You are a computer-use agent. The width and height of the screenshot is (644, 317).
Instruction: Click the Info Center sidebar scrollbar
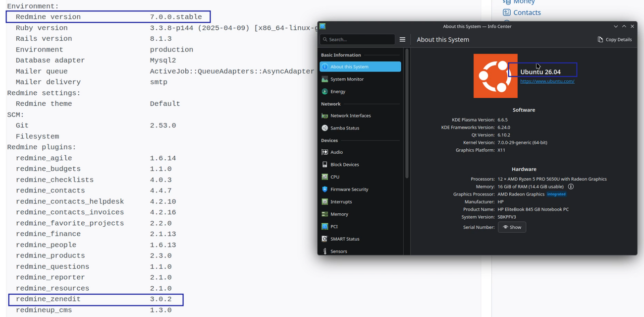(x=407, y=113)
